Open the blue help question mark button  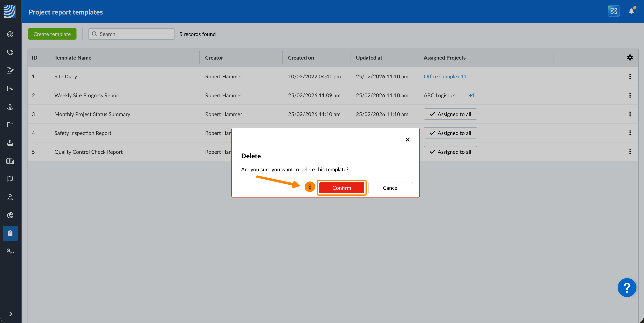tap(626, 288)
